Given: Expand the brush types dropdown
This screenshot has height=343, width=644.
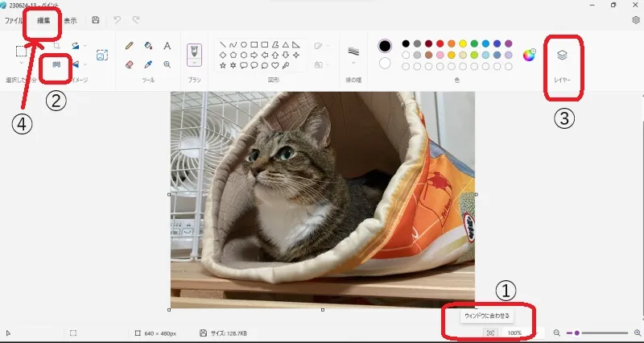Looking at the screenshot, I should pos(194,62).
